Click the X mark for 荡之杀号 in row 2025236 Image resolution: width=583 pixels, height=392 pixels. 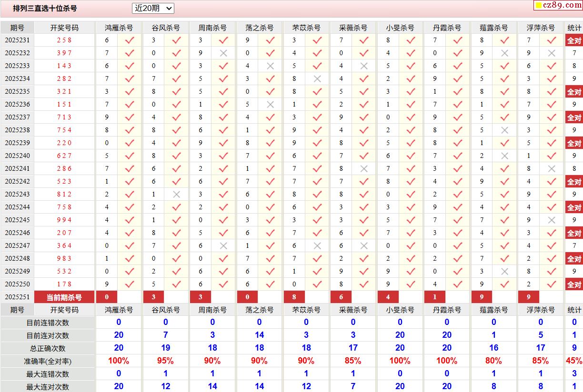pos(270,105)
